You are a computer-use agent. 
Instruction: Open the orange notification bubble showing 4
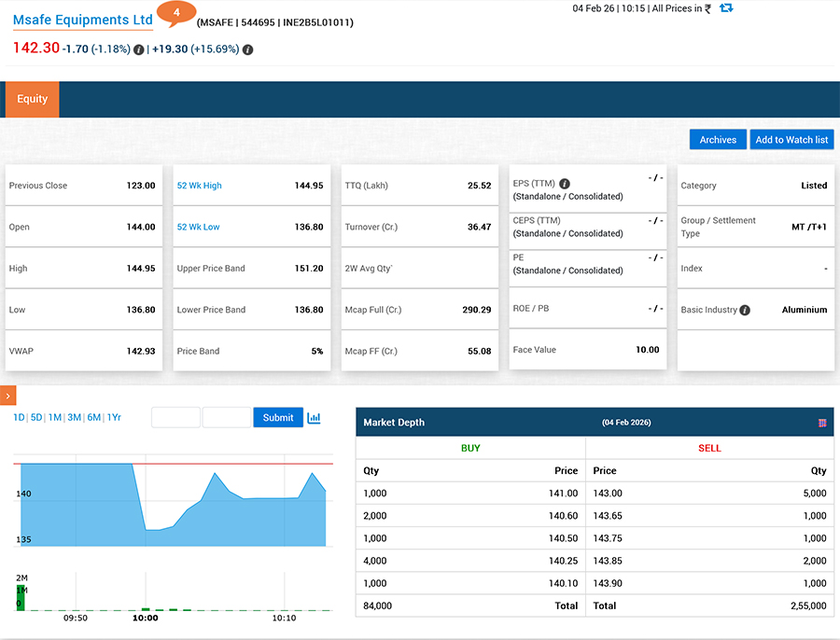click(x=175, y=13)
